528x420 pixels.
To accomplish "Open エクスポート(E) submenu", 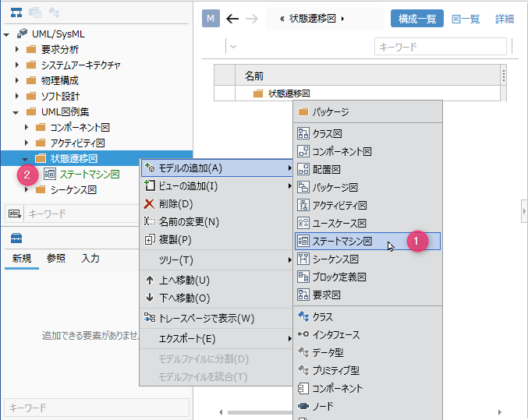I will coord(217,338).
